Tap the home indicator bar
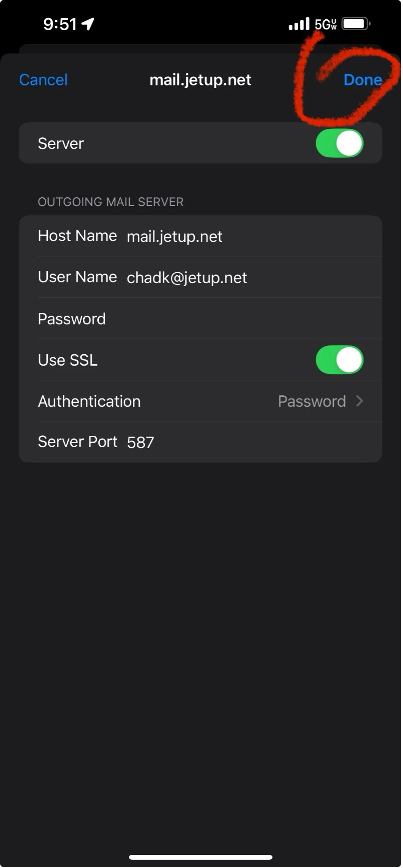The height and width of the screenshot is (868, 403). tap(201, 857)
